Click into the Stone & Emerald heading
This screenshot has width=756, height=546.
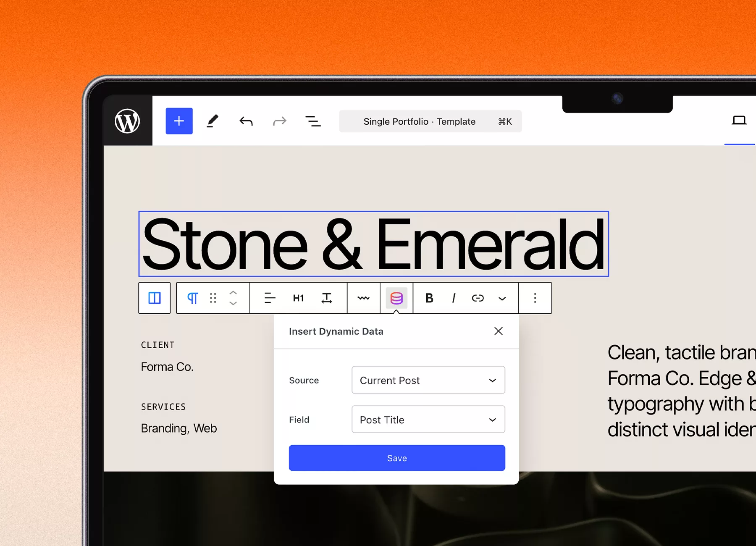coord(374,244)
